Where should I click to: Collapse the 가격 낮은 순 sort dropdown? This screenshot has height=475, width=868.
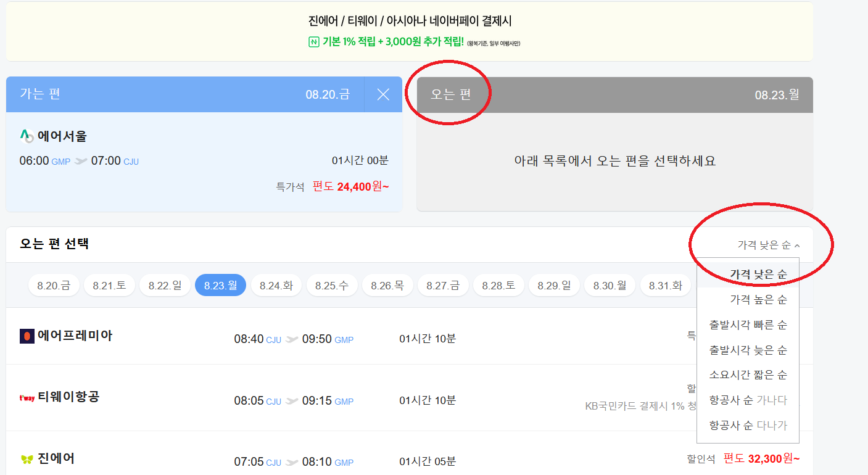tap(769, 245)
